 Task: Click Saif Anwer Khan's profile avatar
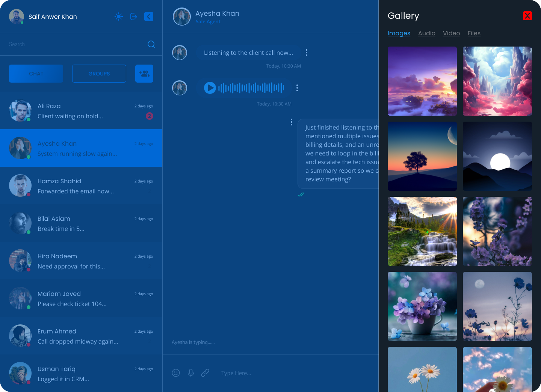(x=17, y=17)
